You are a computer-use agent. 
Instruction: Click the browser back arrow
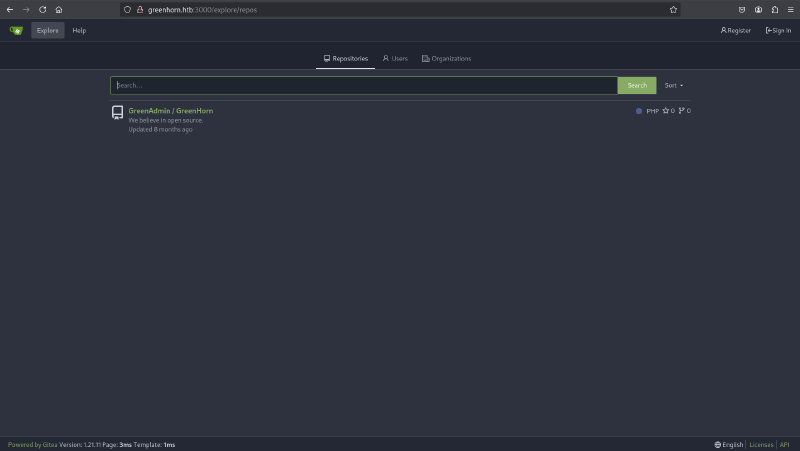pyautogui.click(x=10, y=9)
